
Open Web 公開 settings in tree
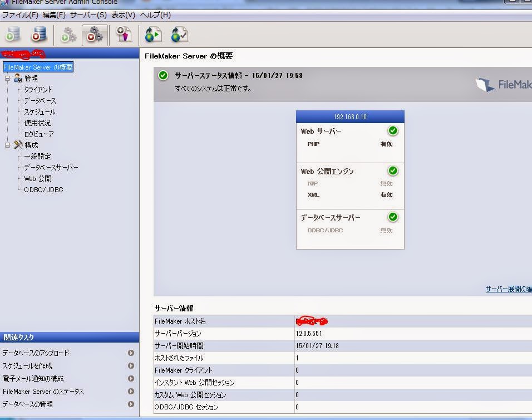[38, 179]
